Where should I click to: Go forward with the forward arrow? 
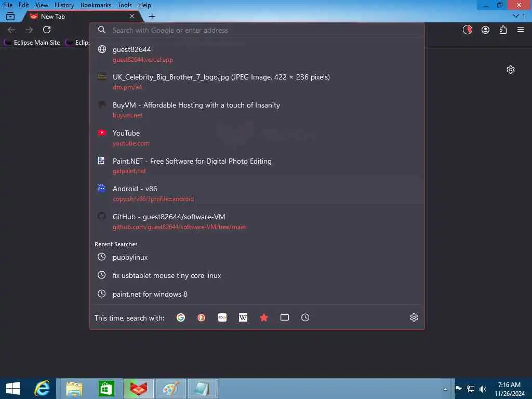tap(29, 30)
